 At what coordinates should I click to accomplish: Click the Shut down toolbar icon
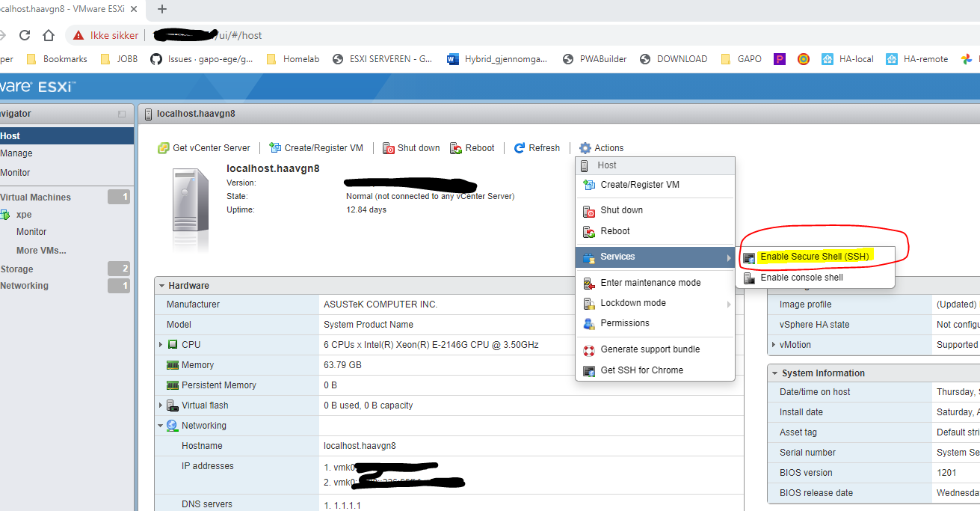389,147
